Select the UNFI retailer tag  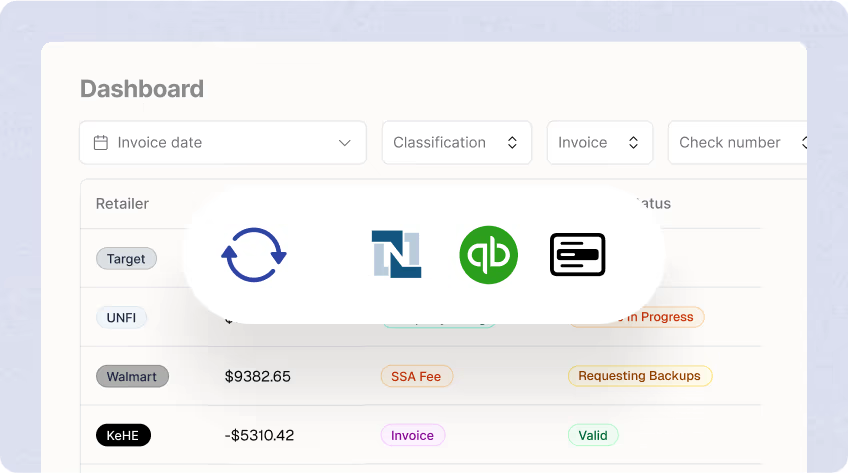(x=121, y=317)
